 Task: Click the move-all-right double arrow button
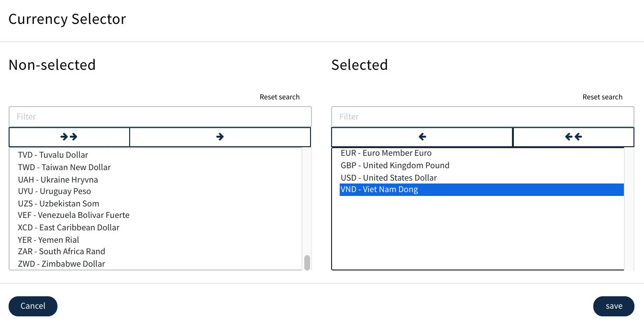(69, 137)
